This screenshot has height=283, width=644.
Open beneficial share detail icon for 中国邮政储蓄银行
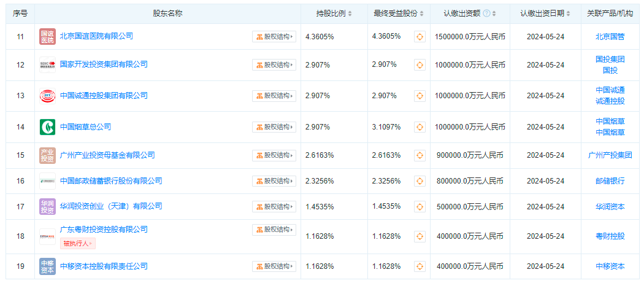[x=420, y=181]
